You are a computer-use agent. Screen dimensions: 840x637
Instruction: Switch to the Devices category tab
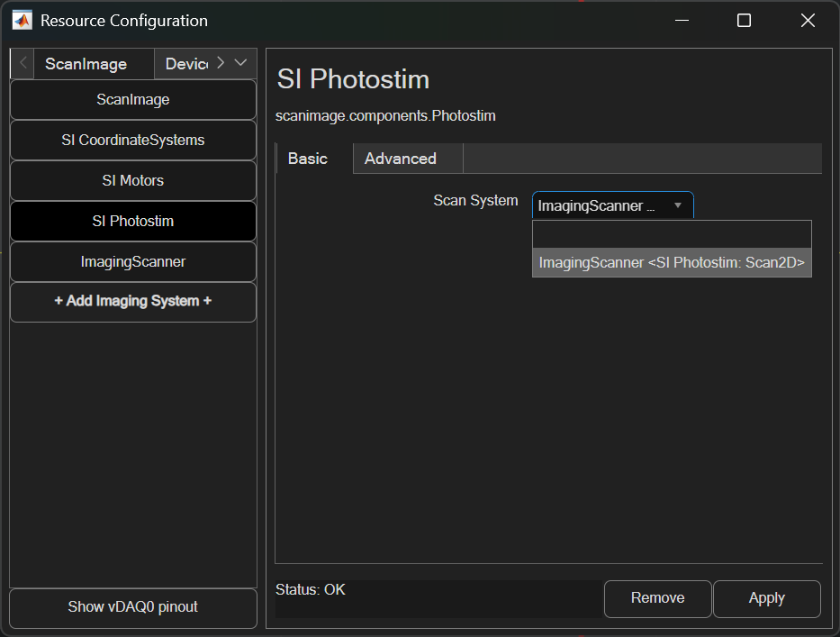pyautogui.click(x=185, y=64)
